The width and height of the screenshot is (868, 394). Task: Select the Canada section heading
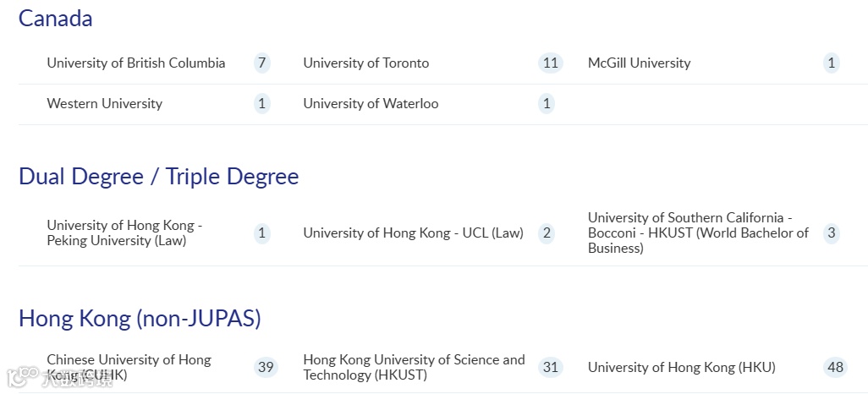point(56,19)
